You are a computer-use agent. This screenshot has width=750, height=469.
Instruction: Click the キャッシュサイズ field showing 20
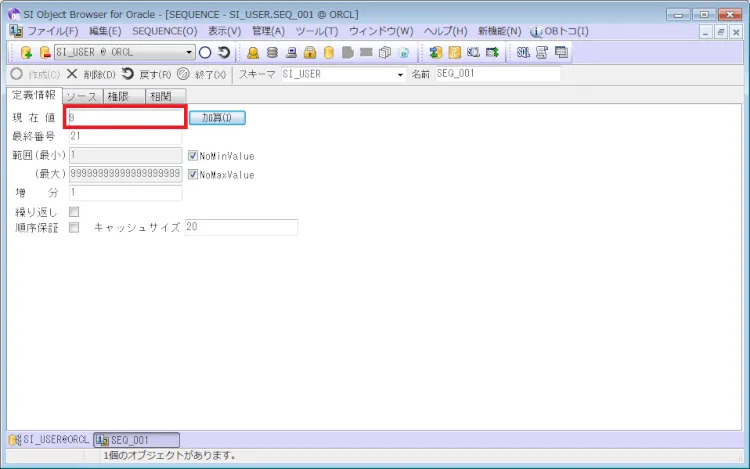tap(241, 227)
